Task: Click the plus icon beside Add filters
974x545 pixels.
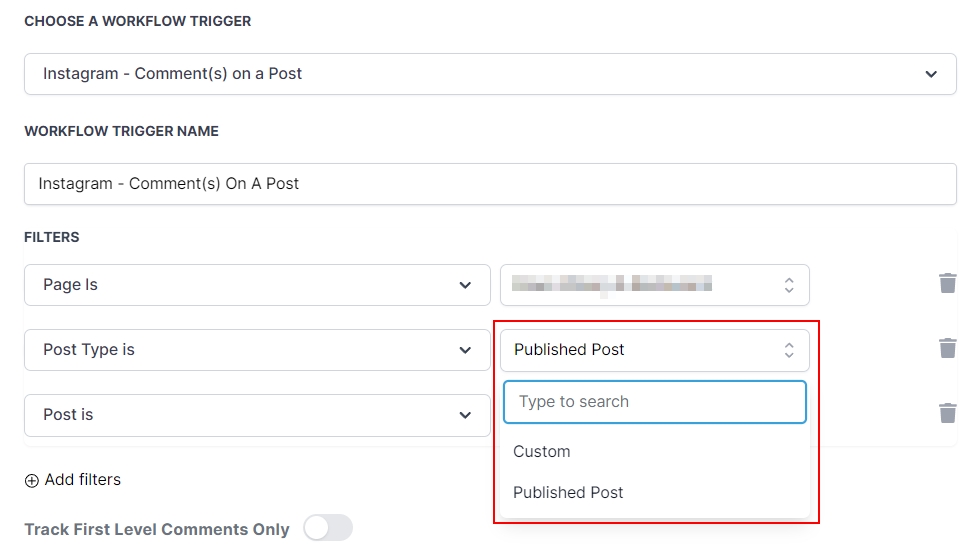Action: tap(32, 480)
